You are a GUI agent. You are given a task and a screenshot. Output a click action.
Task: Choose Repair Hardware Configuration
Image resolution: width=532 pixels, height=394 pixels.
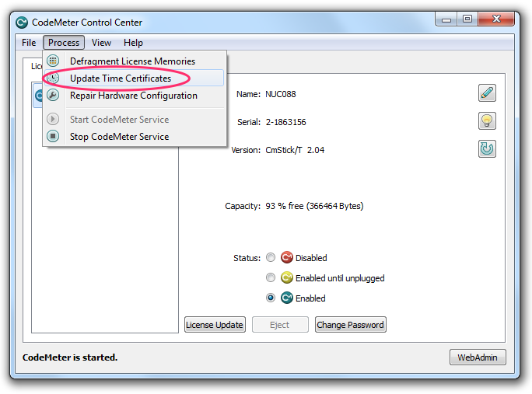[x=134, y=96]
